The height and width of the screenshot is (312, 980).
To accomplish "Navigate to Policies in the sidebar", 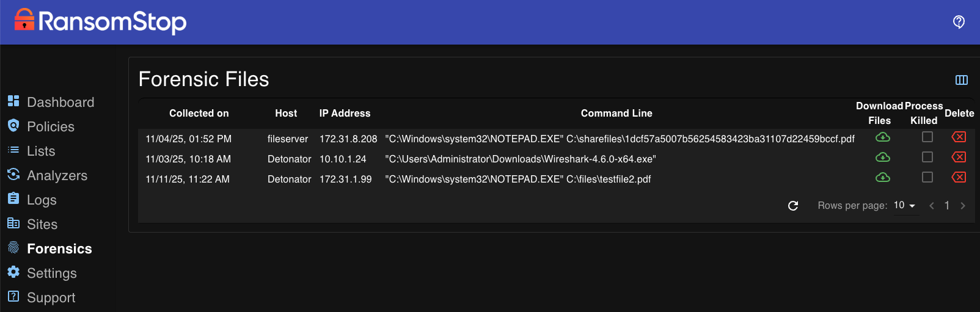I will pos(50,126).
